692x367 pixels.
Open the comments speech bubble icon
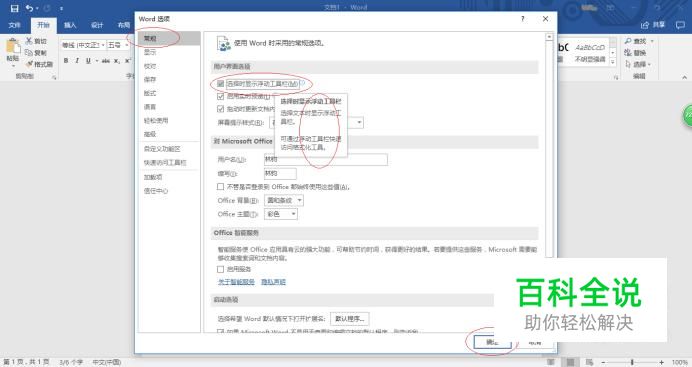pos(680,25)
